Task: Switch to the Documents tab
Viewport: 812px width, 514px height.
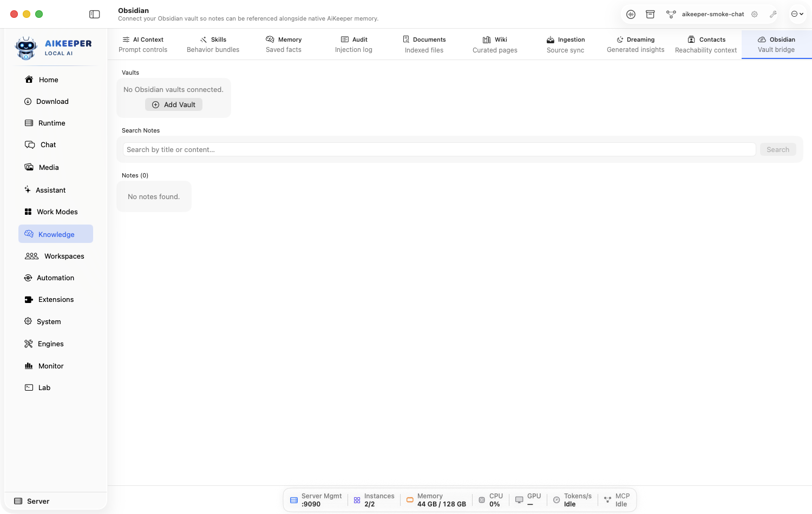Action: pos(424,44)
